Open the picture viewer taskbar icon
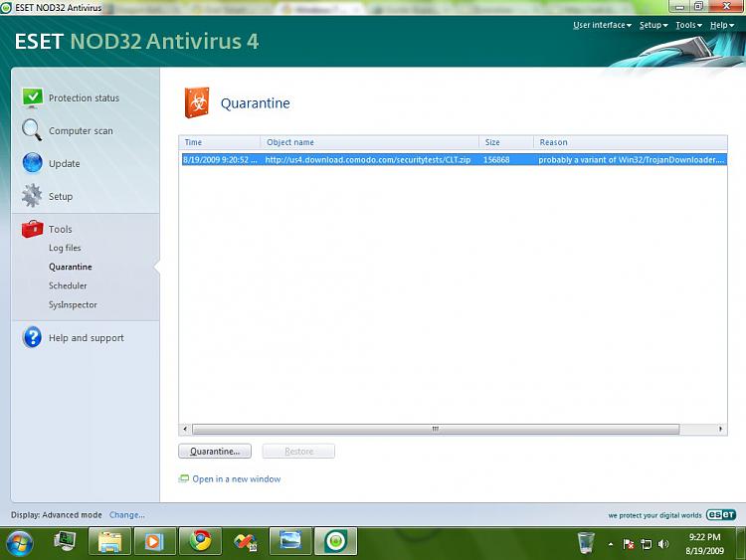The image size is (746, 560). click(290, 541)
